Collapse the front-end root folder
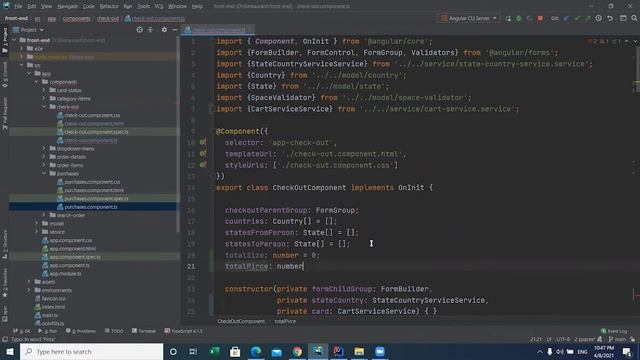 (x=14, y=40)
